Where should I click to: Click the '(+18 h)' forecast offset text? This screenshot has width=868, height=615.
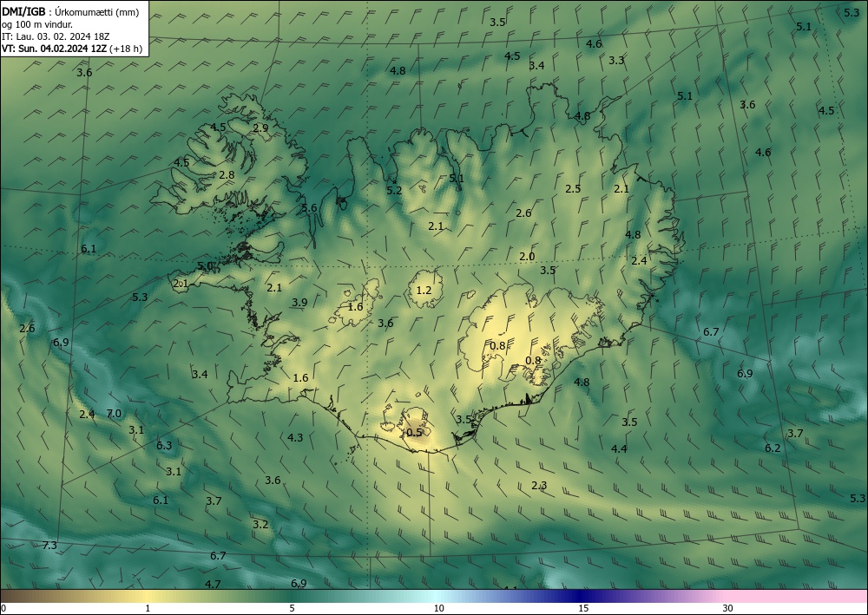[126, 49]
